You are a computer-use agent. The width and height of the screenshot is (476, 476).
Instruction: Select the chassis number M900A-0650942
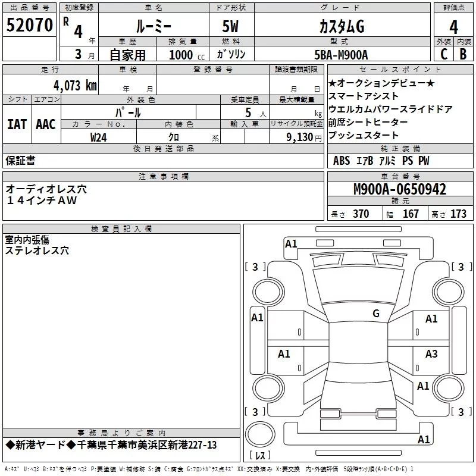click(x=400, y=189)
